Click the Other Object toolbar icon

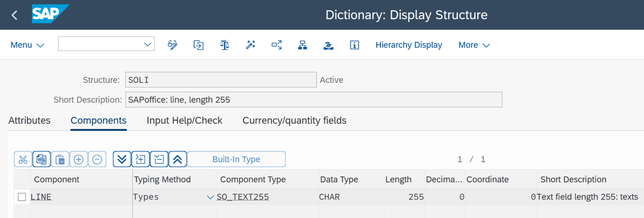tap(198, 45)
